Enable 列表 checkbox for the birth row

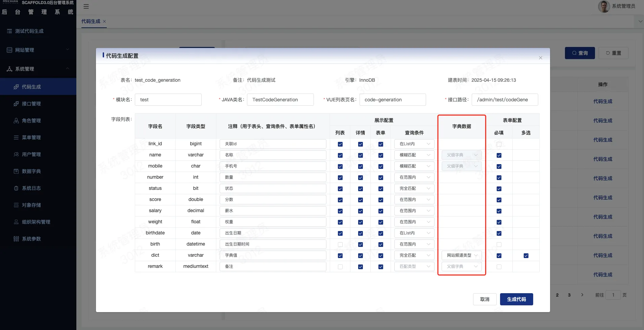(340, 245)
